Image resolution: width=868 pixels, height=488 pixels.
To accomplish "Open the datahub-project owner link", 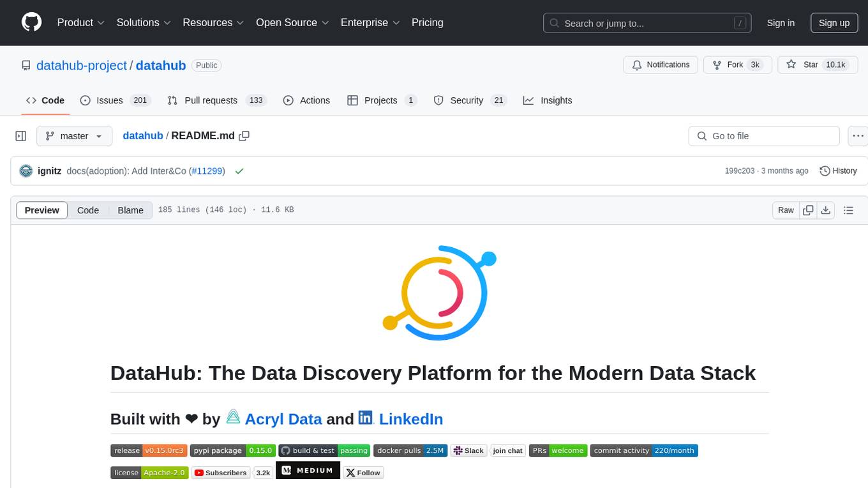I will click(x=82, y=65).
